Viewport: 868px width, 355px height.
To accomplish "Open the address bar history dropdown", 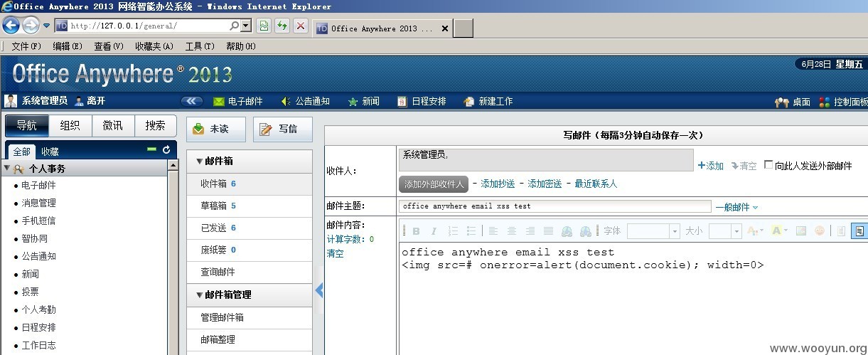I will (246, 26).
